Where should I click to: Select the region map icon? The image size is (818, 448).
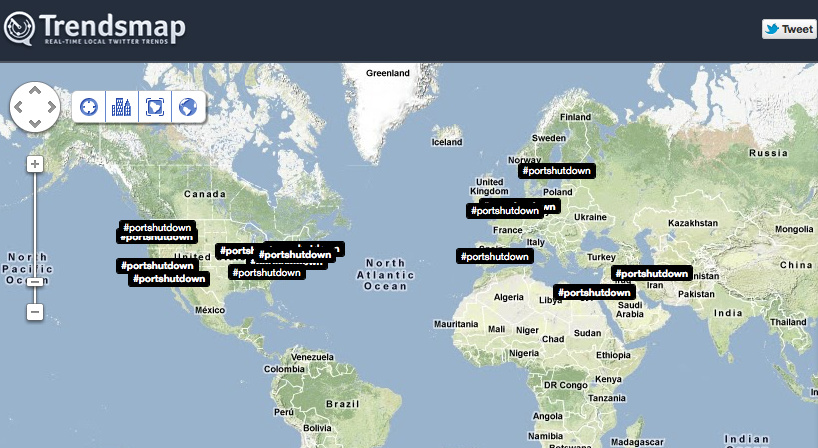[155, 107]
